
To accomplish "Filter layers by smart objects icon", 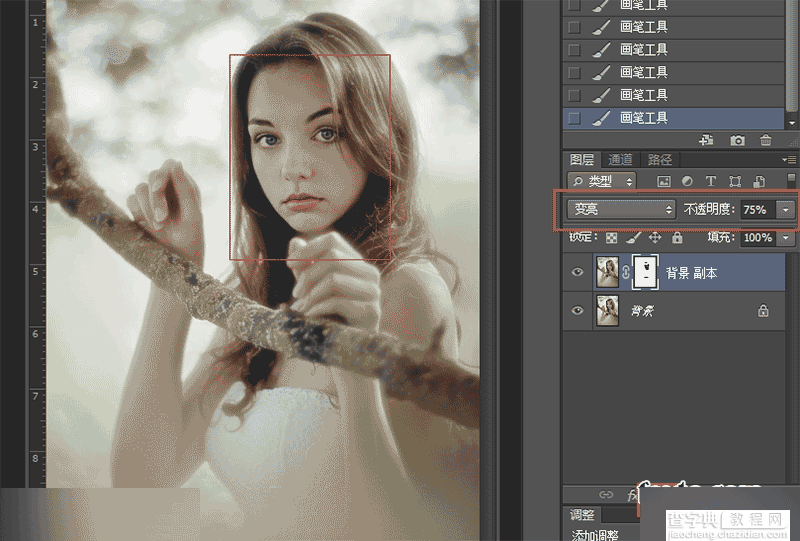I will click(x=759, y=181).
